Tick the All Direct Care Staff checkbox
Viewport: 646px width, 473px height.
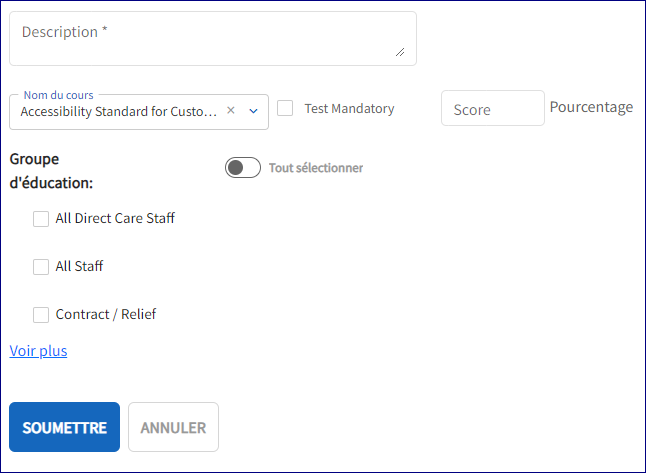41,219
